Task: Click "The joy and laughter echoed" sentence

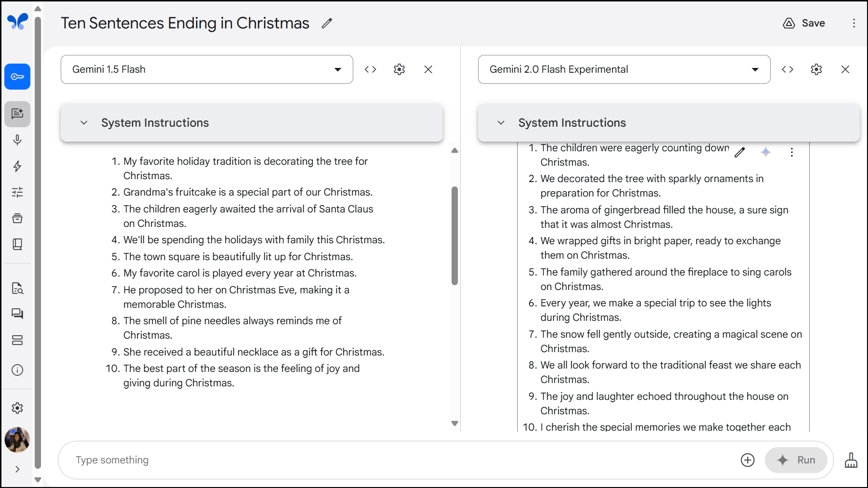Action: [665, 404]
